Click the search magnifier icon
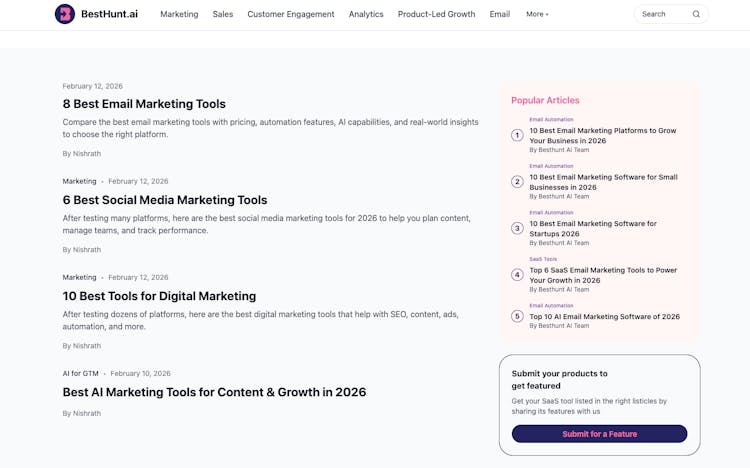Viewport: 750px width, 468px height. [696, 14]
